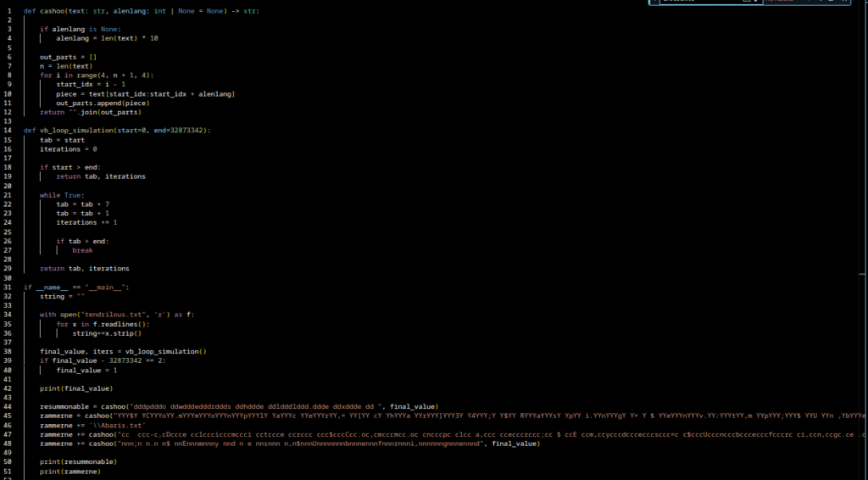Click line number 14 in gutter
The height and width of the screenshot is (480, 868).
(x=8, y=130)
